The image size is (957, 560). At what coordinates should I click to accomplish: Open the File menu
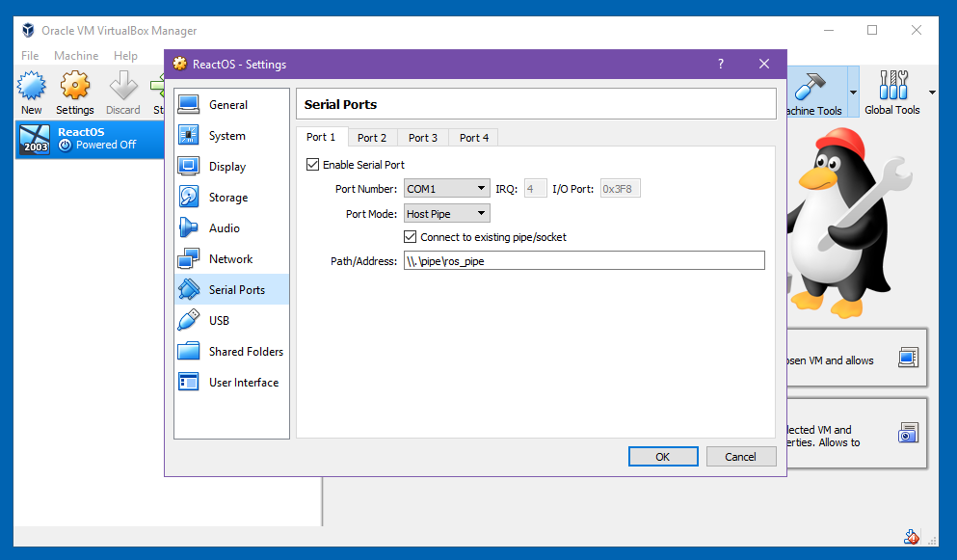tap(30, 56)
